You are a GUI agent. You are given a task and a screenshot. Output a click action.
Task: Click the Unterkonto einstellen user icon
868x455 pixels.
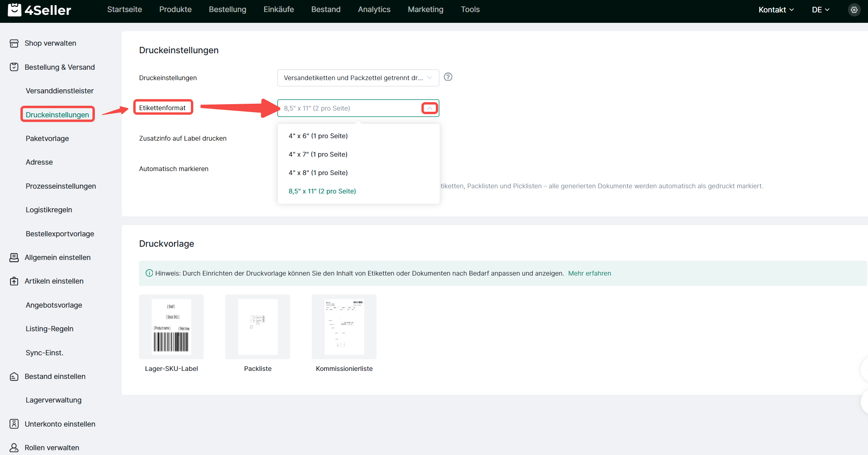[x=14, y=424]
